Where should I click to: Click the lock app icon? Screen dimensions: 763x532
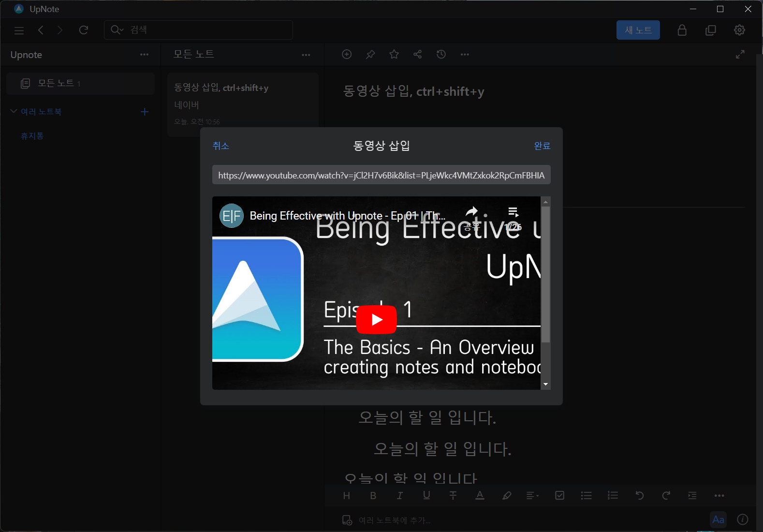click(682, 30)
